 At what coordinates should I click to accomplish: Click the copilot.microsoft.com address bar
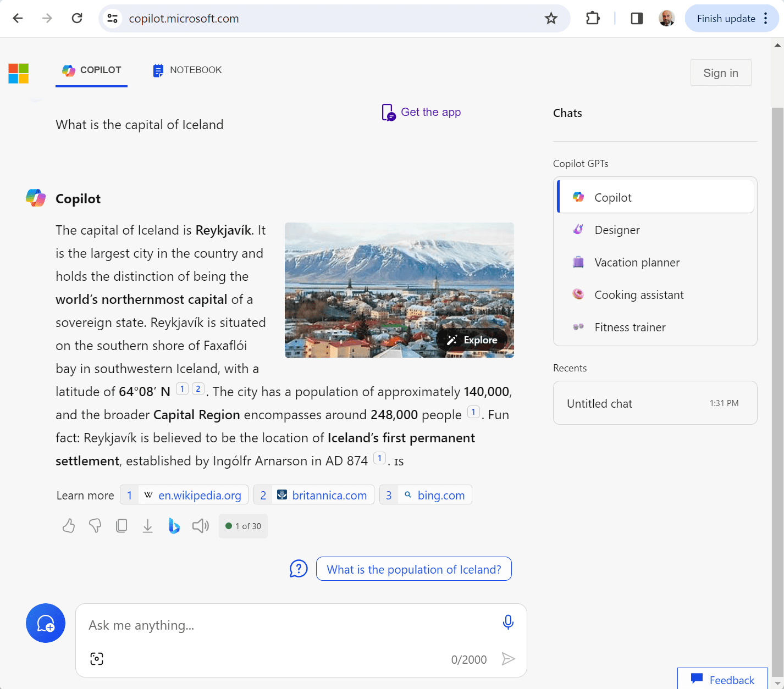coord(334,19)
